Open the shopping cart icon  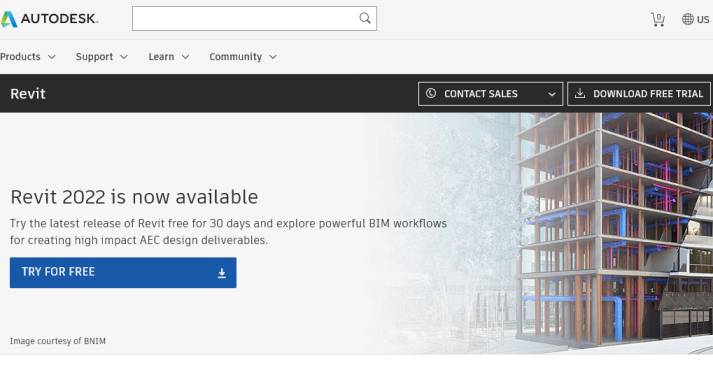pos(658,19)
